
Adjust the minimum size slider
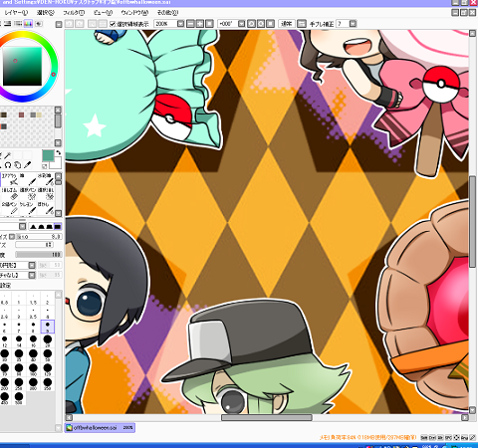tap(34, 245)
